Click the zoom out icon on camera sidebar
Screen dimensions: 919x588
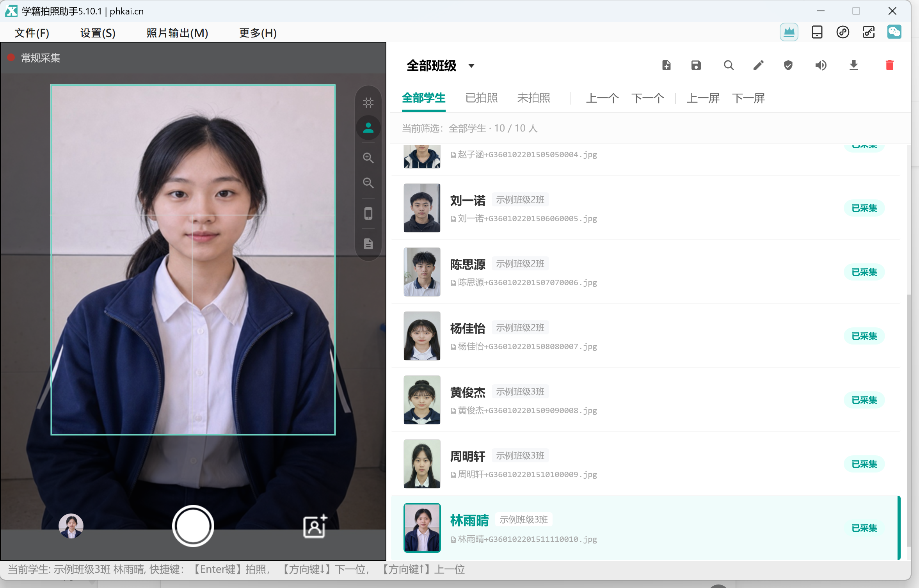coord(368,183)
